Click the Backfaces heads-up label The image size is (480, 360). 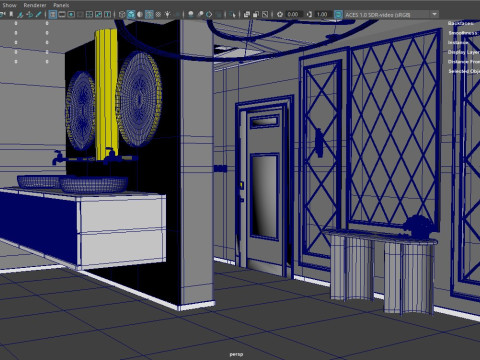coord(461,23)
